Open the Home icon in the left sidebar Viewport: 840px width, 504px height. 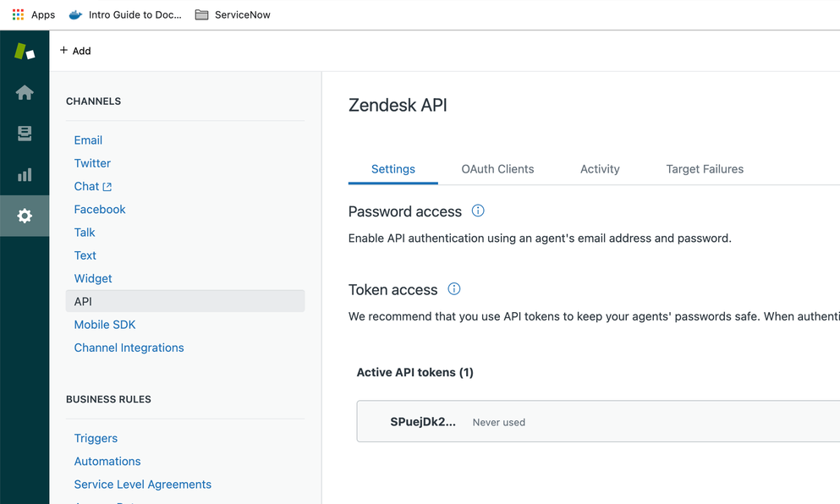pos(25,94)
